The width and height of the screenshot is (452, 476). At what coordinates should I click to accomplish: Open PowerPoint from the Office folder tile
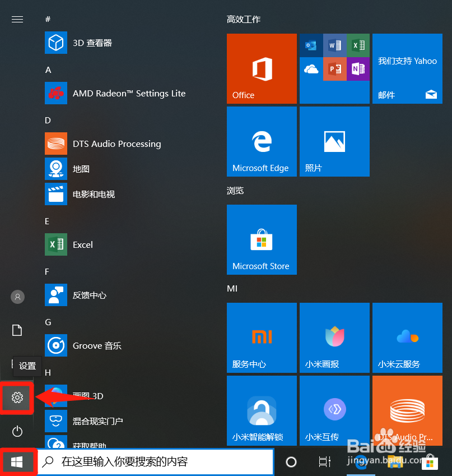coord(334,69)
